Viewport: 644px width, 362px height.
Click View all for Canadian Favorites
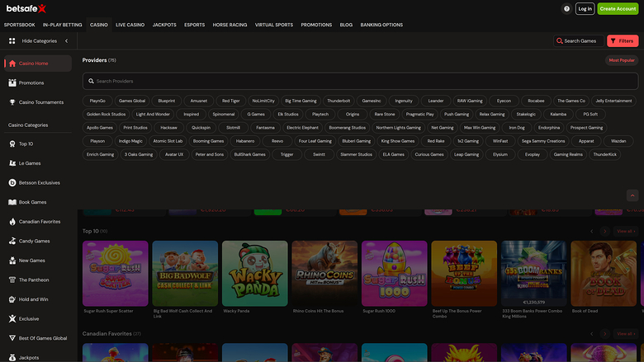[626, 334]
